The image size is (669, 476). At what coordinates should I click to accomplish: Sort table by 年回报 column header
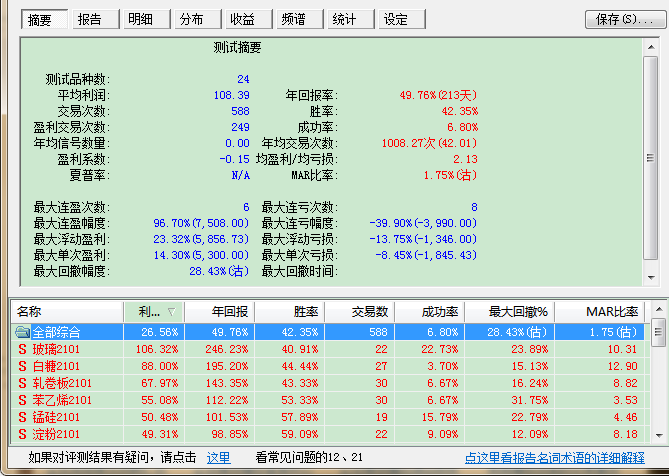[219, 313]
